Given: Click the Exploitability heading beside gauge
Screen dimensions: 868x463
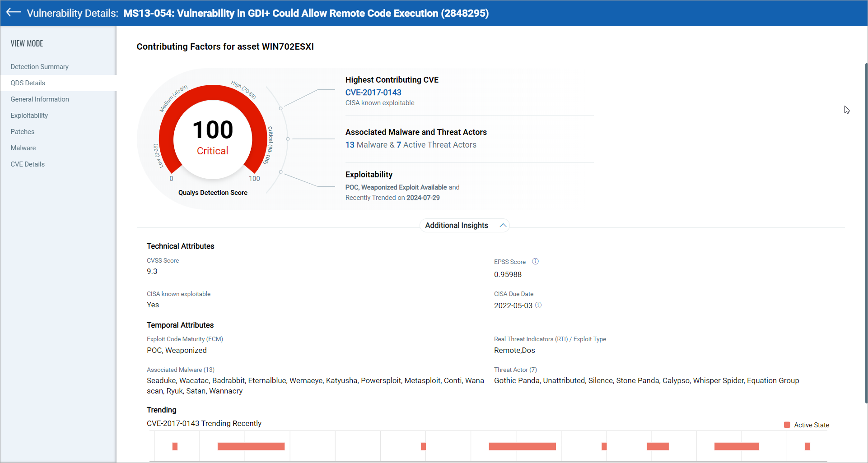Looking at the screenshot, I should click(x=369, y=175).
